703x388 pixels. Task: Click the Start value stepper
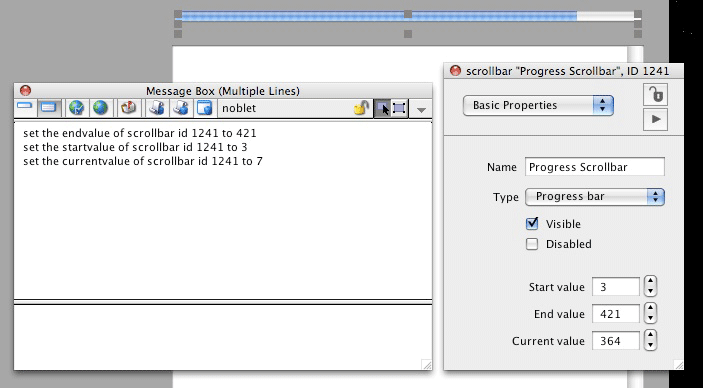(x=651, y=286)
